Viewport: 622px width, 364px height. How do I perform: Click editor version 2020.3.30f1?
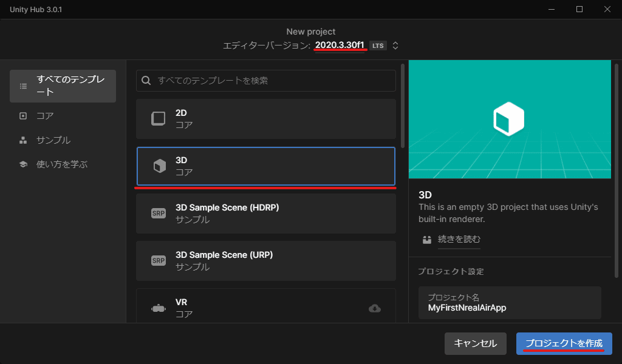click(340, 45)
